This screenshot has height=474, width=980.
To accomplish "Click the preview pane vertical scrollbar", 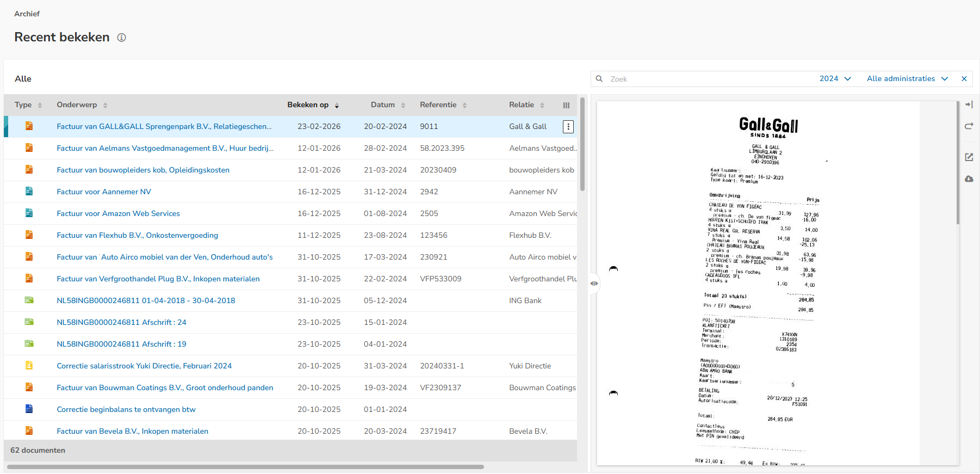I will [x=958, y=162].
